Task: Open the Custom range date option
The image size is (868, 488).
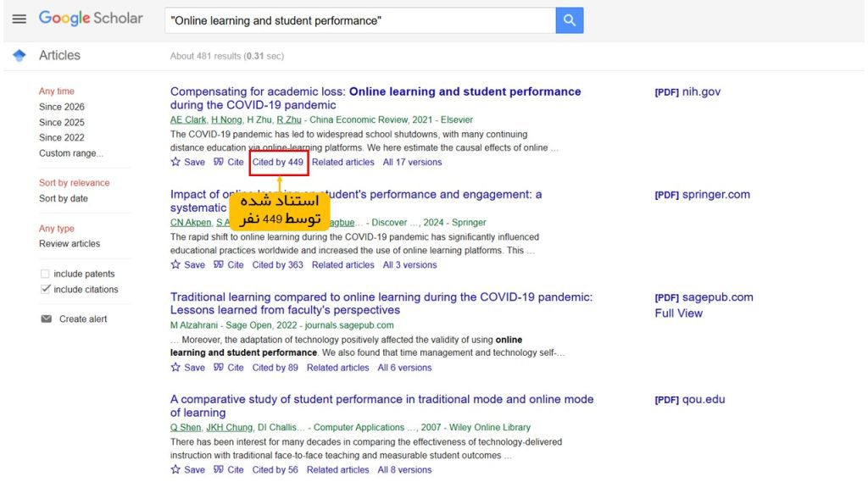Action: (71, 153)
